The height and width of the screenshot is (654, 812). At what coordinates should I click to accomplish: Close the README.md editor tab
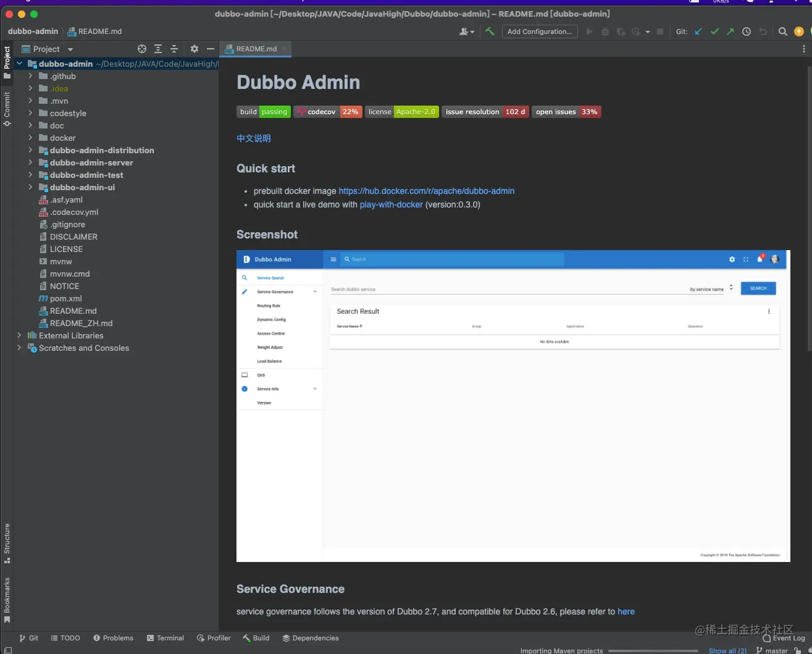click(284, 49)
